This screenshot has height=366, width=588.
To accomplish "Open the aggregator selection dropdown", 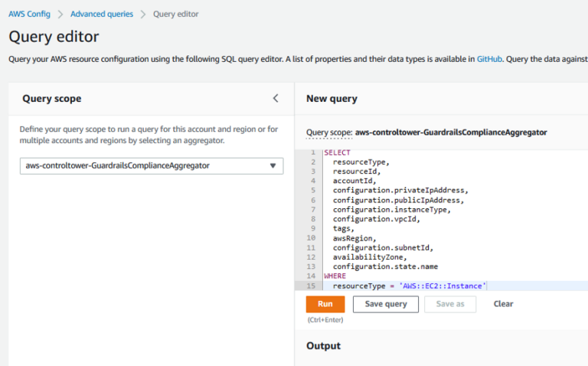I will click(x=152, y=165).
